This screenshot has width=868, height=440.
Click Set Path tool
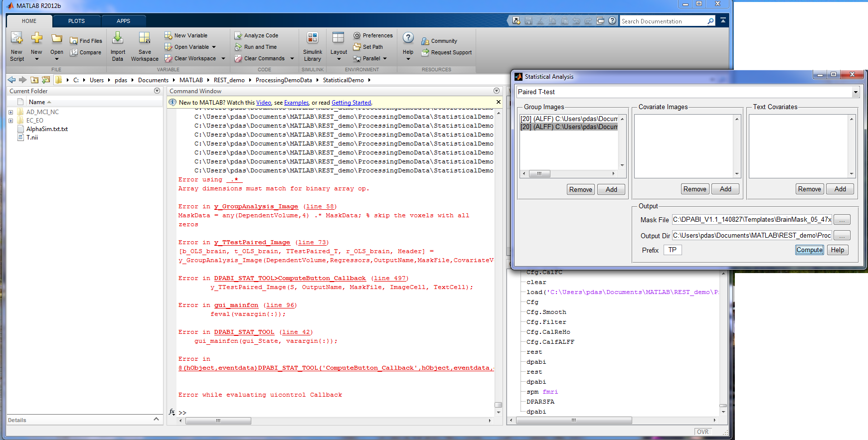[368, 47]
